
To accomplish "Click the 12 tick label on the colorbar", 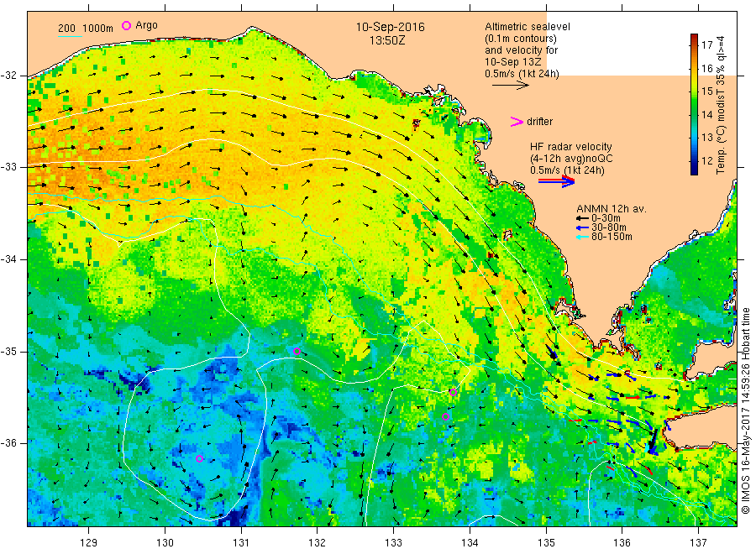I will pos(706,161).
